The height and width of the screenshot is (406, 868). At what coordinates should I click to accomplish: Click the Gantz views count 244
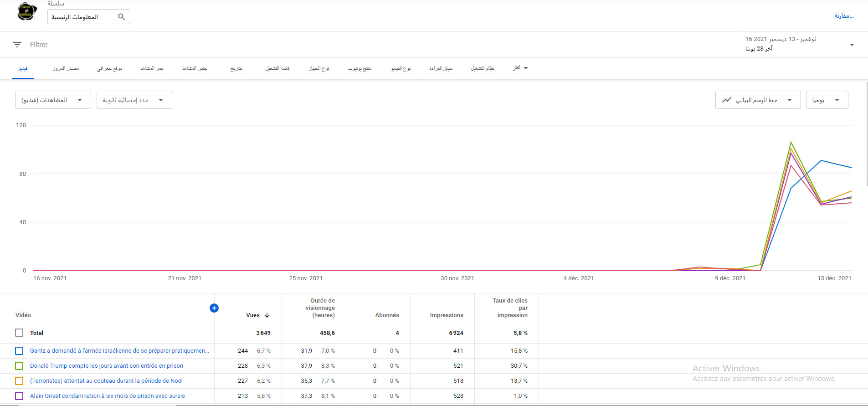point(243,351)
